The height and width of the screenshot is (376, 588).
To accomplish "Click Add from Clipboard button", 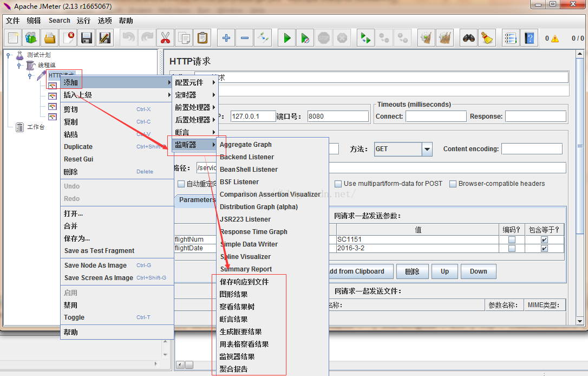I will point(361,271).
